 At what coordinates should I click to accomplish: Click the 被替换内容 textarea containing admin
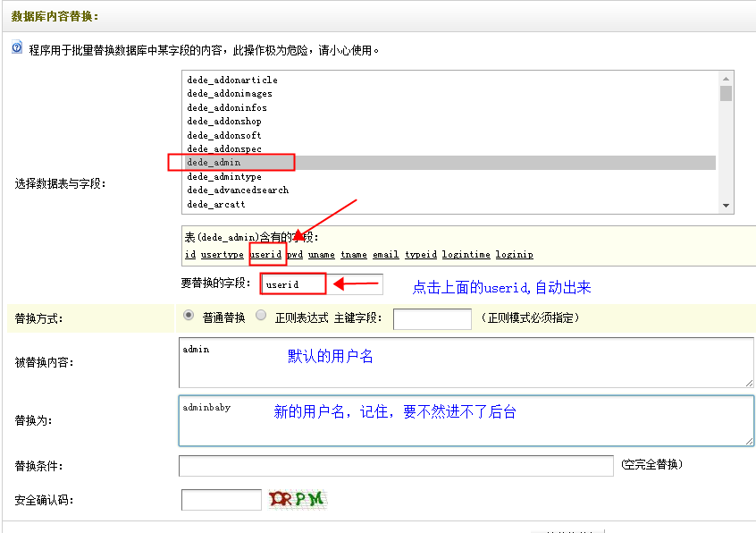[x=466, y=363]
